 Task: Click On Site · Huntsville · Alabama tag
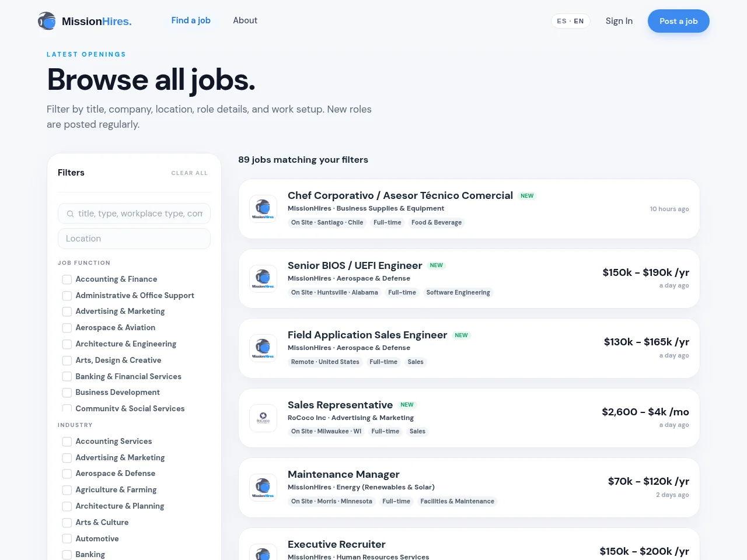[x=334, y=293]
